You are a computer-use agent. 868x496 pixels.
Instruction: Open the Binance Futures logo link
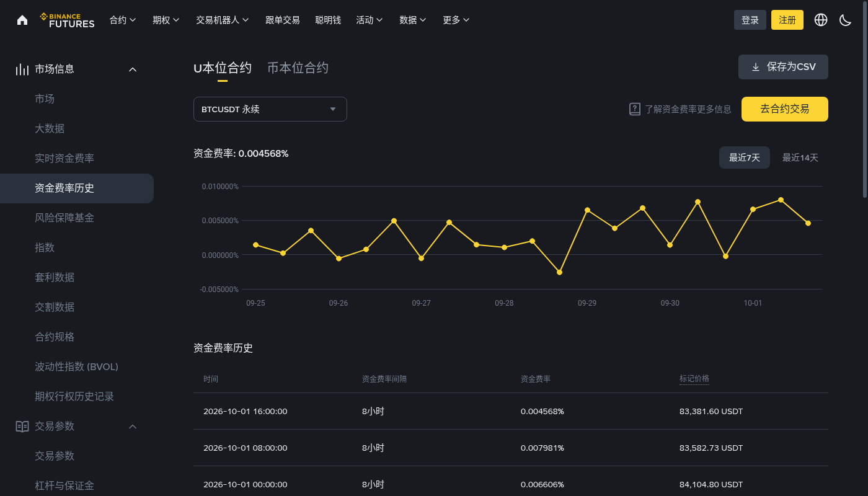[x=67, y=20]
